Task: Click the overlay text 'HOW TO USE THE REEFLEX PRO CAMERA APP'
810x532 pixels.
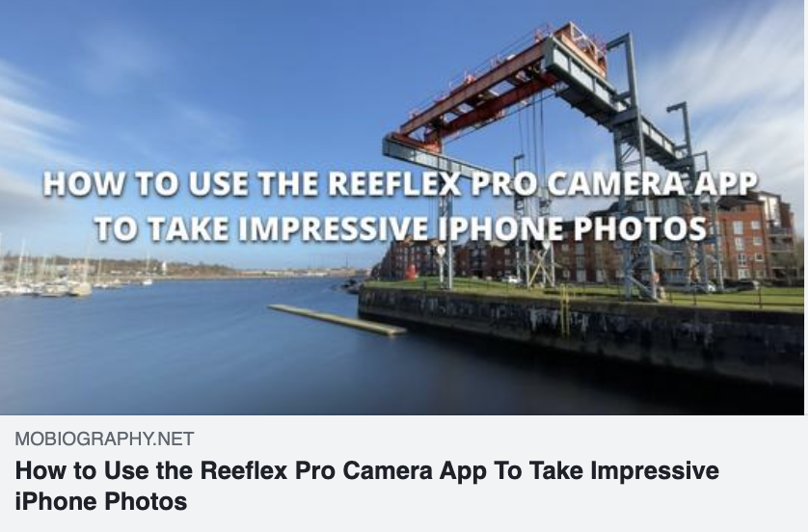Action: click(400, 183)
